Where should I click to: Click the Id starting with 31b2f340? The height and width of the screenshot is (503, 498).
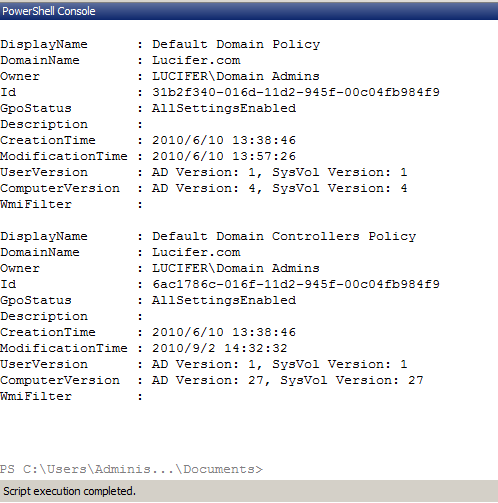click(296, 92)
